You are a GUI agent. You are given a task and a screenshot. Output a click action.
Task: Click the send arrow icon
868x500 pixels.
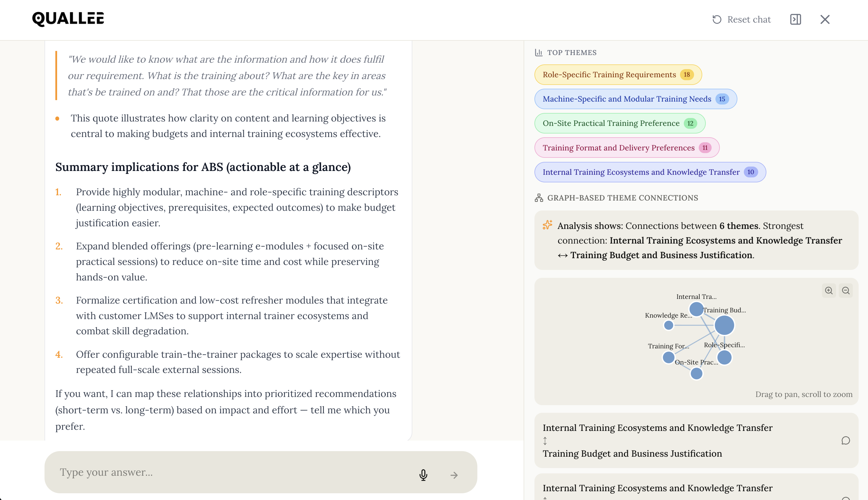(454, 475)
